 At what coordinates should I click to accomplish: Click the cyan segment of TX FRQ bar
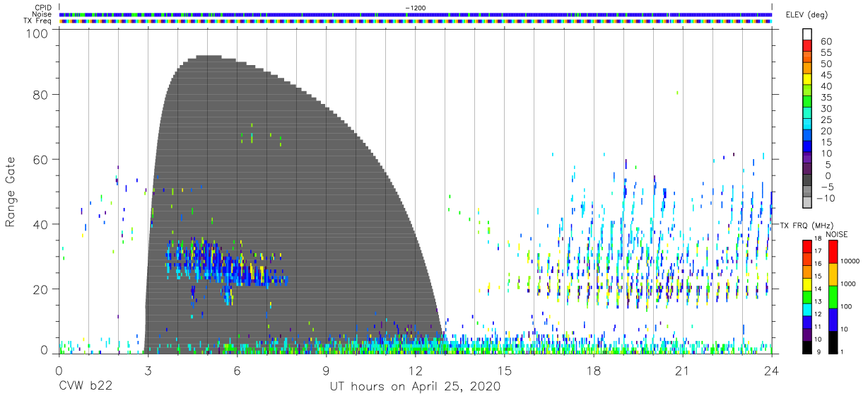click(808, 308)
